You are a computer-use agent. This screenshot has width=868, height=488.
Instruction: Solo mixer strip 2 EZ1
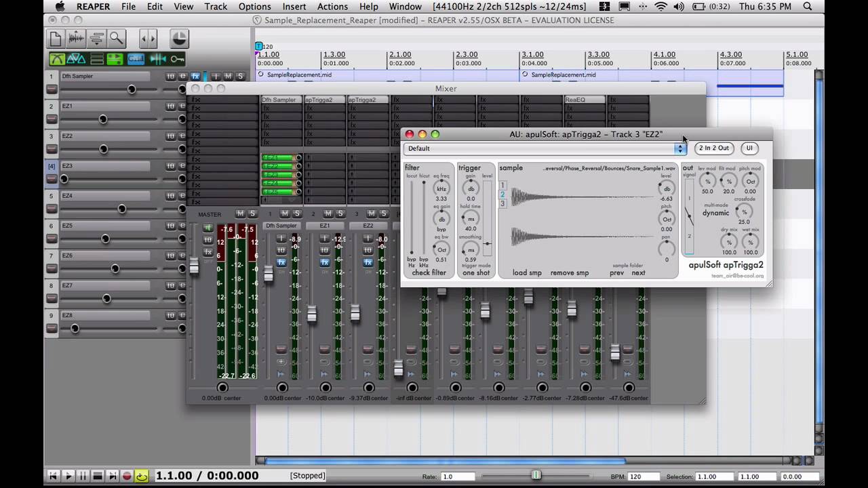tap(340, 214)
